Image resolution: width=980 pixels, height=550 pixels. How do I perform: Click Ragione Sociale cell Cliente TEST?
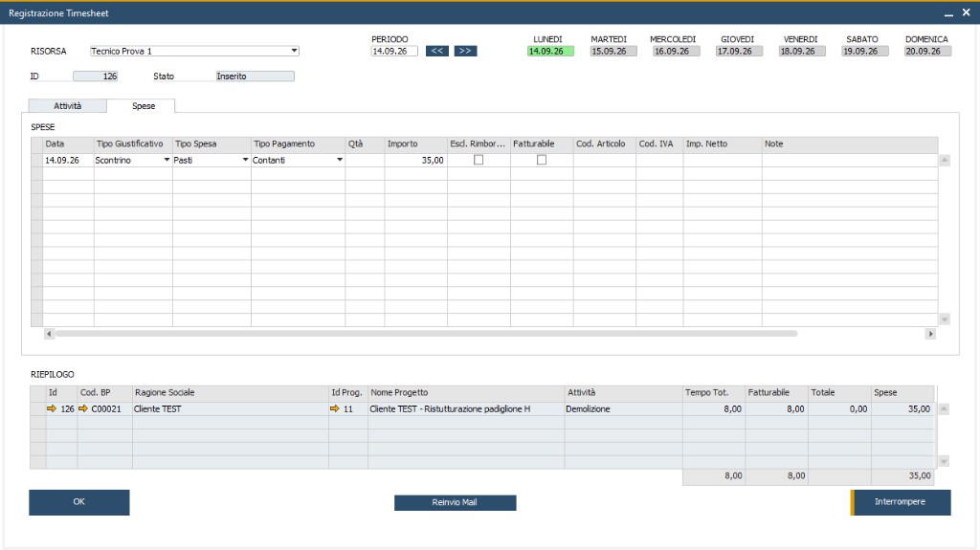[x=230, y=408]
